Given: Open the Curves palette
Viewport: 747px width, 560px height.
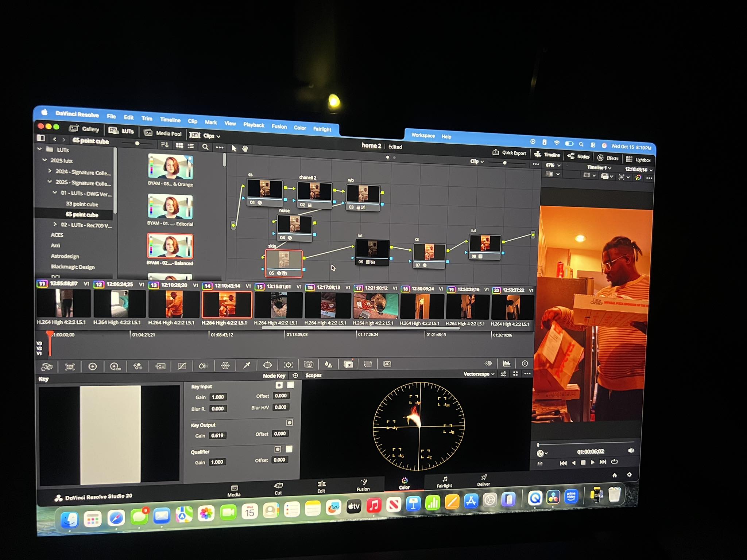Looking at the screenshot, I should coord(182,366).
